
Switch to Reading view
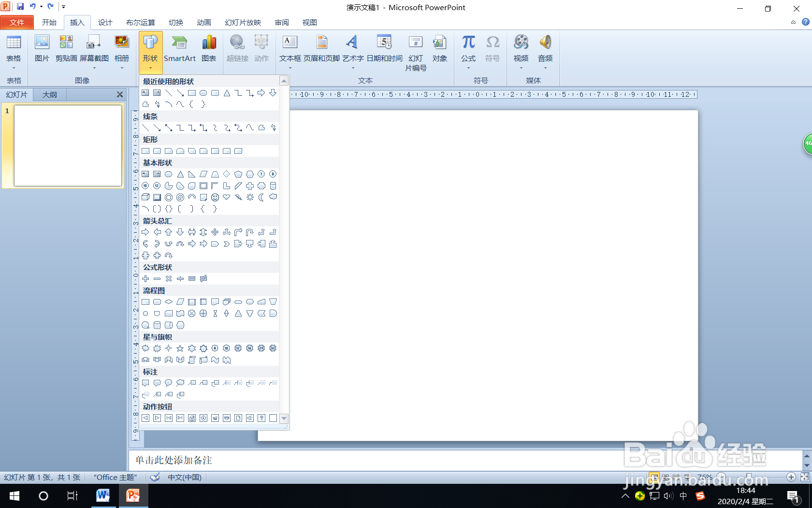pos(676,477)
